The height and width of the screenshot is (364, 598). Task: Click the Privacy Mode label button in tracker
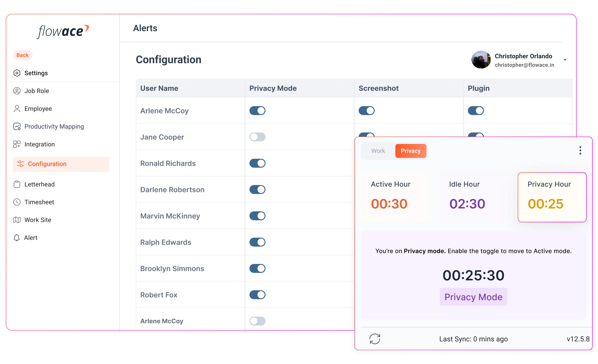click(x=473, y=297)
